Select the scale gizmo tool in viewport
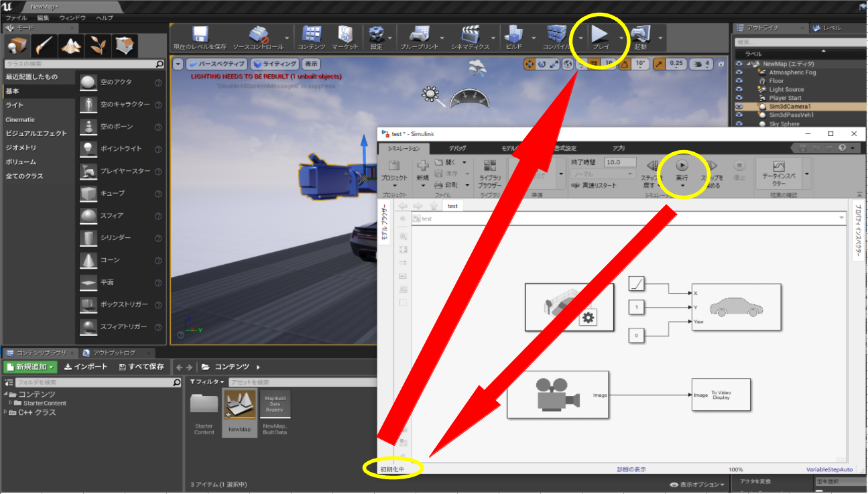The image size is (868, 494). (x=554, y=64)
